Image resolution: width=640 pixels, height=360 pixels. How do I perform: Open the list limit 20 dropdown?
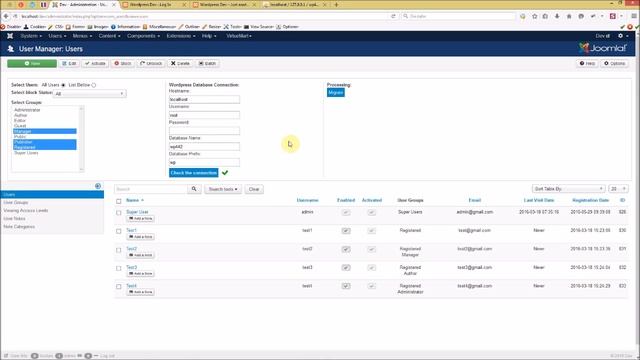coord(618,189)
